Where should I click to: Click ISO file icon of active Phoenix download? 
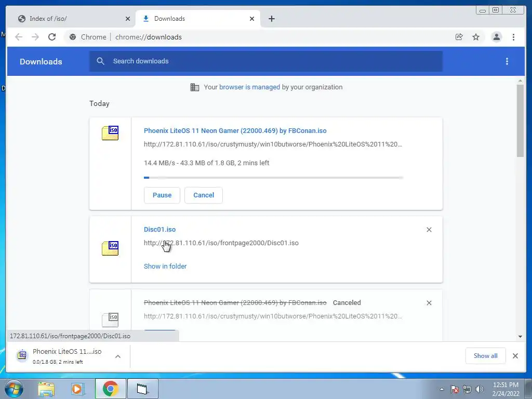(x=110, y=132)
